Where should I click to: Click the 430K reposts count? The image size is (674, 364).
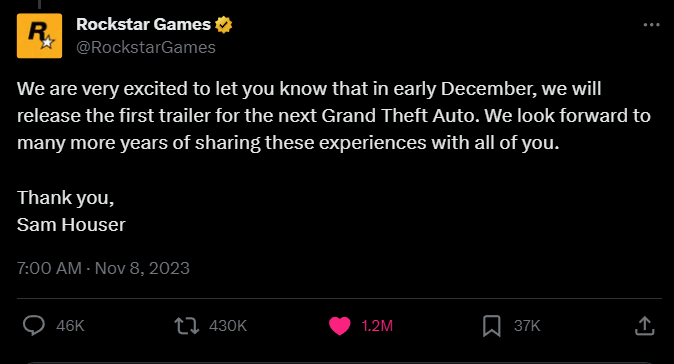(228, 326)
